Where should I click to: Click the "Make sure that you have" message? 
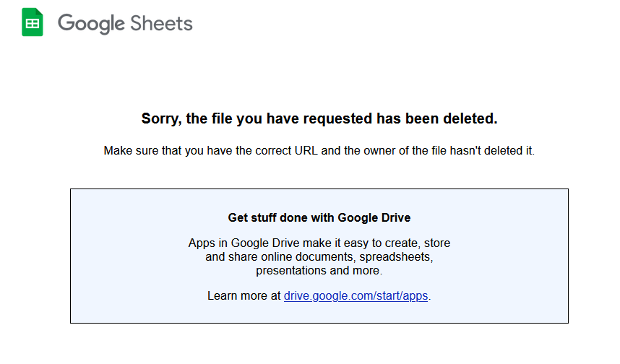(319, 150)
